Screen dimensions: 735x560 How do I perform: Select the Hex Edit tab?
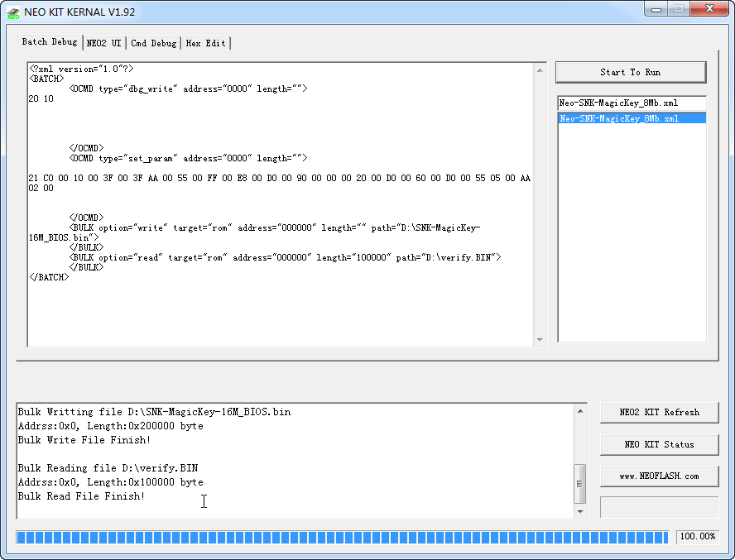[x=205, y=43]
